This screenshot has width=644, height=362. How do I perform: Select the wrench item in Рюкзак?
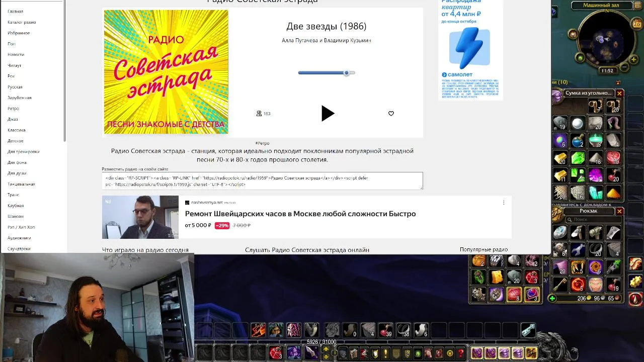coord(578,249)
